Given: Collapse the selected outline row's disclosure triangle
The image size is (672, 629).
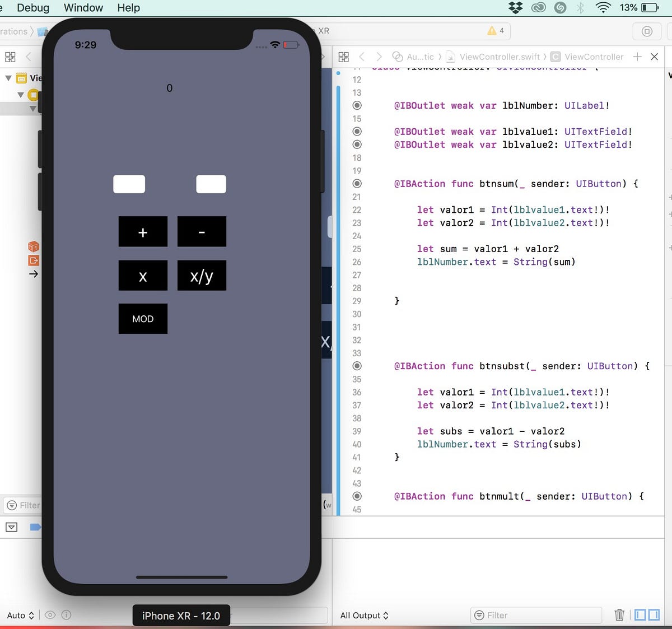Looking at the screenshot, I should click(33, 109).
